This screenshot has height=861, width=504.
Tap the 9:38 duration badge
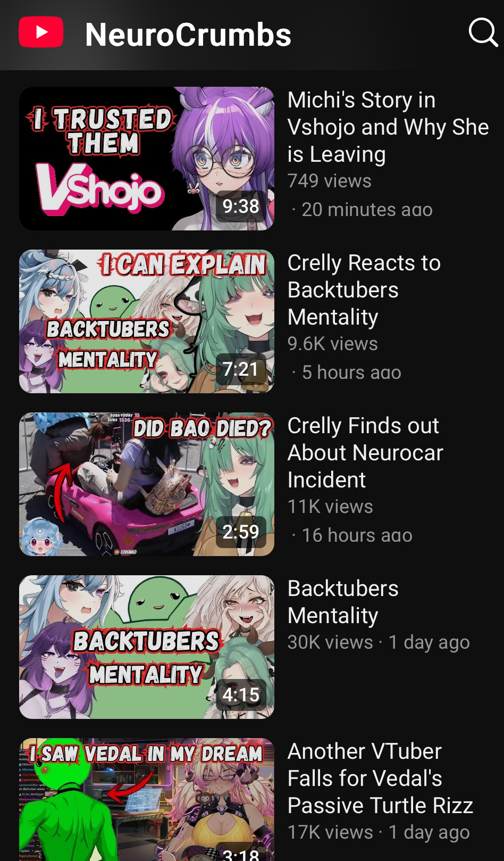[x=241, y=206]
